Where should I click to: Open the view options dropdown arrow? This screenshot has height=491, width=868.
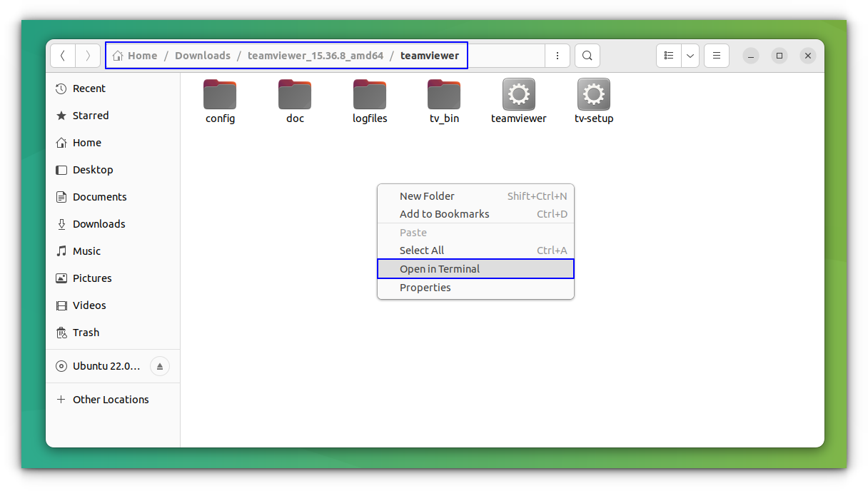click(690, 56)
